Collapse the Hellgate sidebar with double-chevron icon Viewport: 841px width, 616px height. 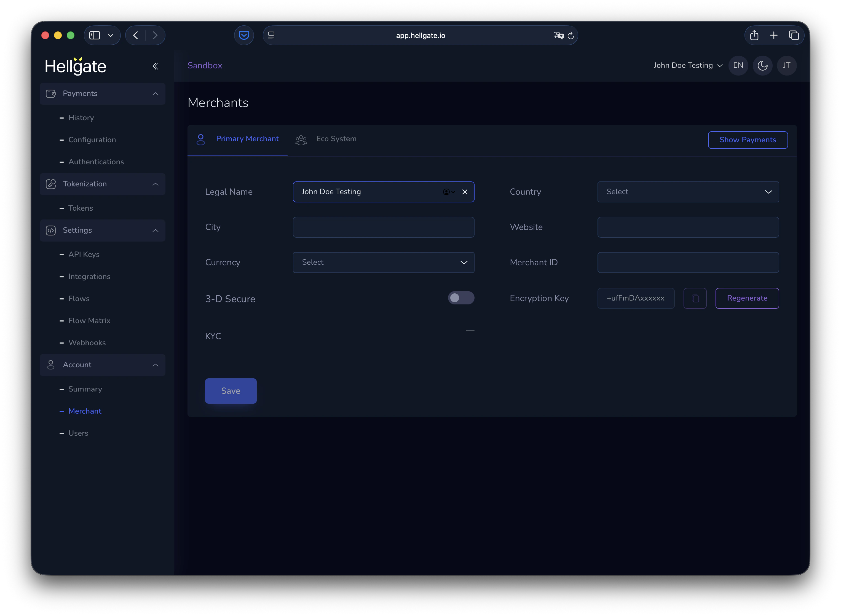point(156,66)
